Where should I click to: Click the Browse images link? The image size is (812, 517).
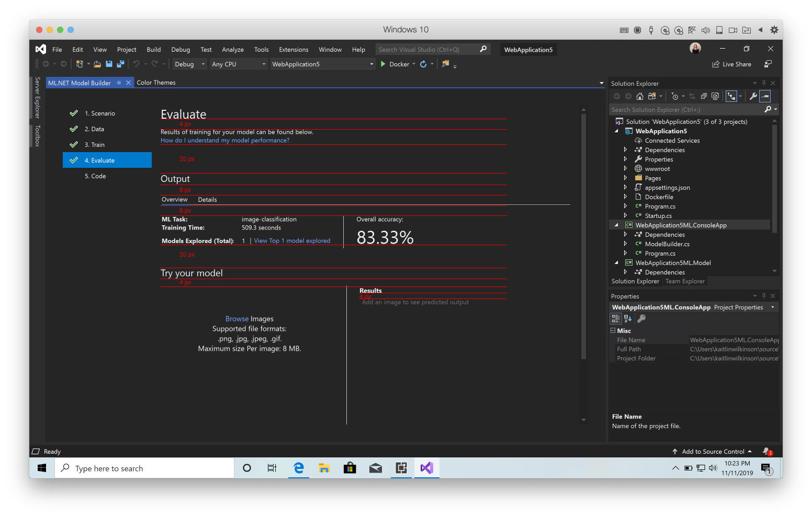(237, 319)
